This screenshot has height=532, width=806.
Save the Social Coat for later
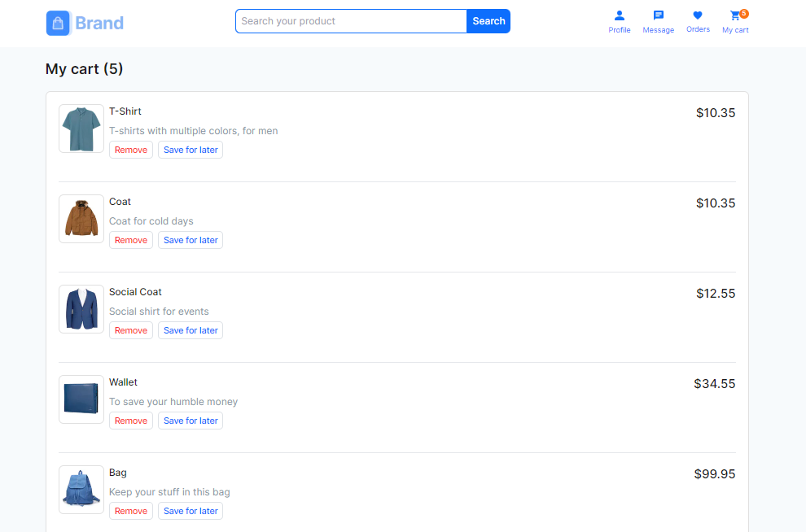click(191, 330)
